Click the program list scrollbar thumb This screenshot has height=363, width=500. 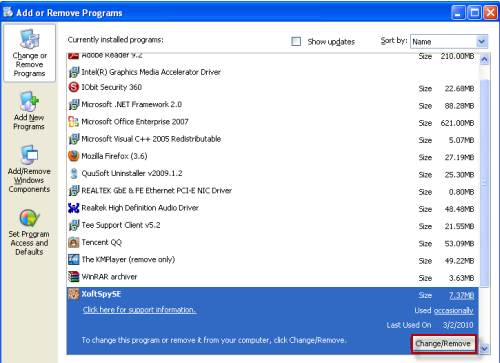(484, 183)
